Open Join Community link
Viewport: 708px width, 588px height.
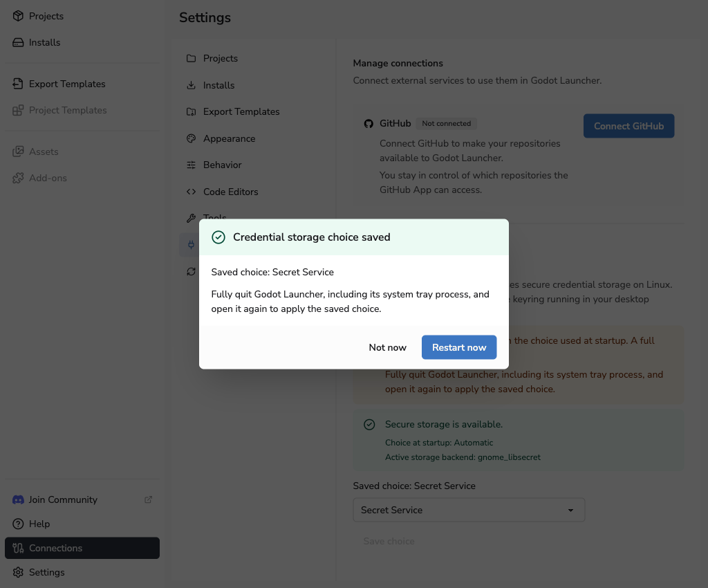[82, 499]
